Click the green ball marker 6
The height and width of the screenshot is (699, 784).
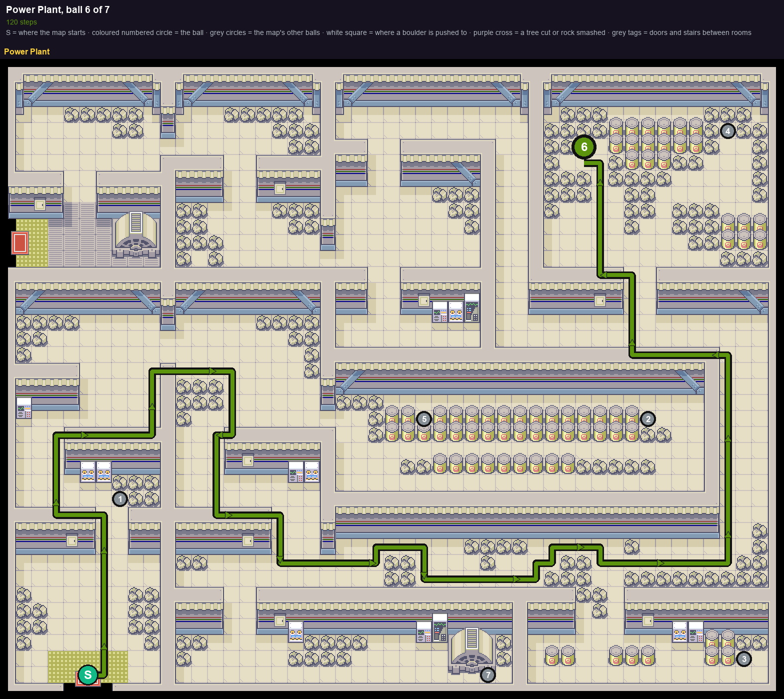coord(584,147)
